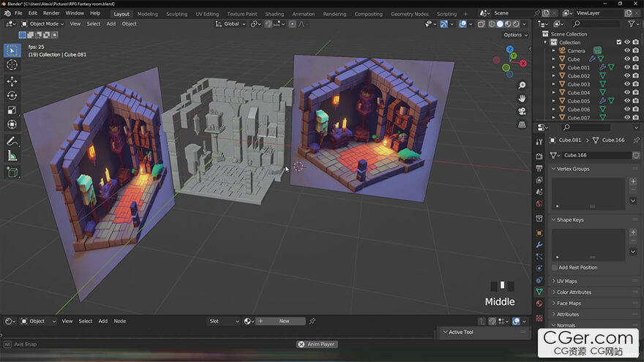Open viewport Options dropdown
Image resolution: width=644 pixels, height=362 pixels.
tap(515, 35)
